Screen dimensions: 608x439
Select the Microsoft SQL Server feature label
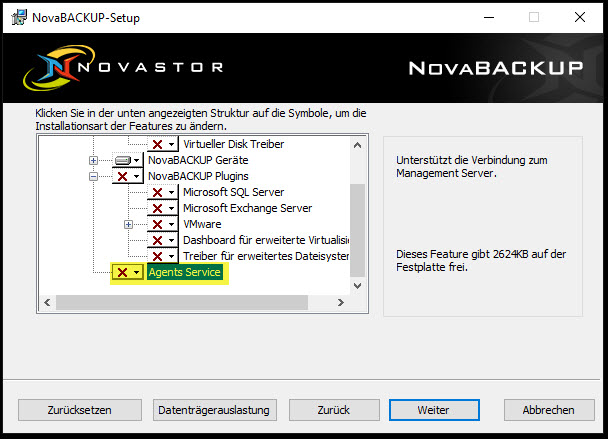[233, 192]
